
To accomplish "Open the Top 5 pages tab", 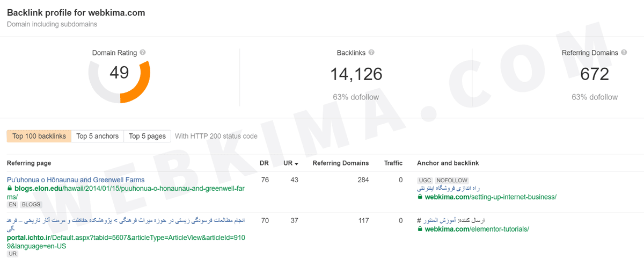I will [x=148, y=136].
